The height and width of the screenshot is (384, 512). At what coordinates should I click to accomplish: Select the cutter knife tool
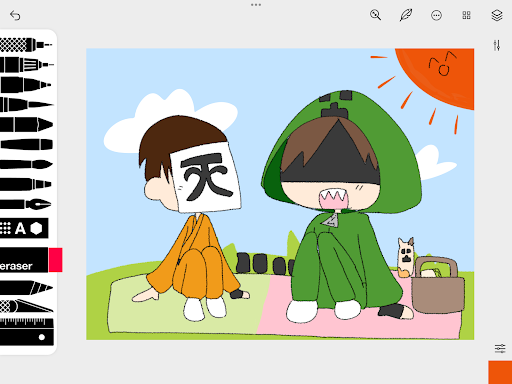click(x=26, y=287)
